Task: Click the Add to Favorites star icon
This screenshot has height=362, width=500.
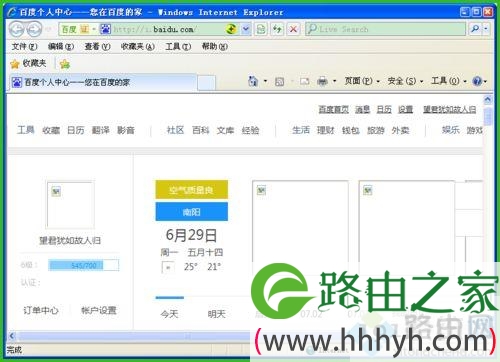Action: (65, 64)
